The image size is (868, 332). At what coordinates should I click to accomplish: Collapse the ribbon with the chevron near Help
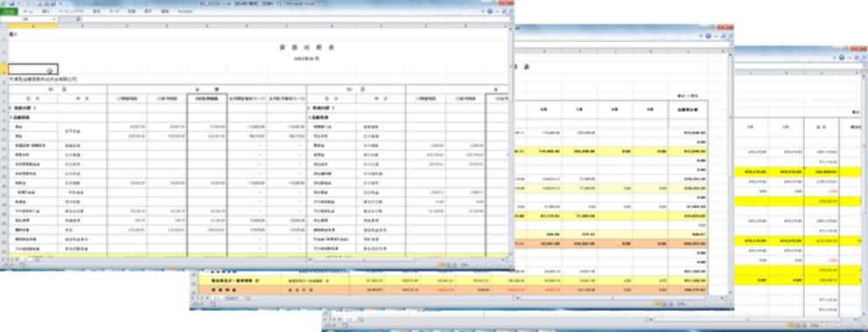pos(483,11)
